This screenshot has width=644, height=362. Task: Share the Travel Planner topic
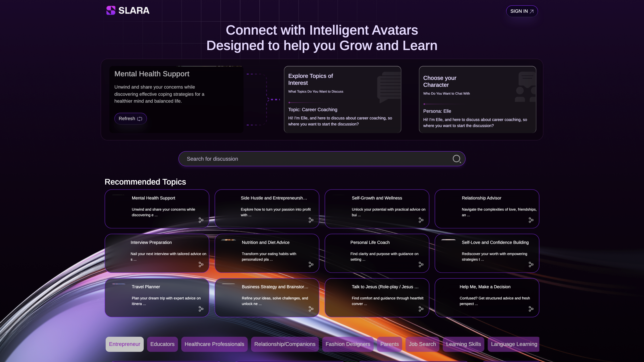(x=201, y=309)
